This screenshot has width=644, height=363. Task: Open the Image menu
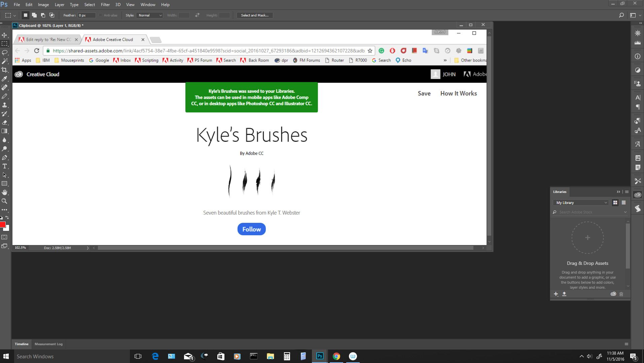pos(43,5)
